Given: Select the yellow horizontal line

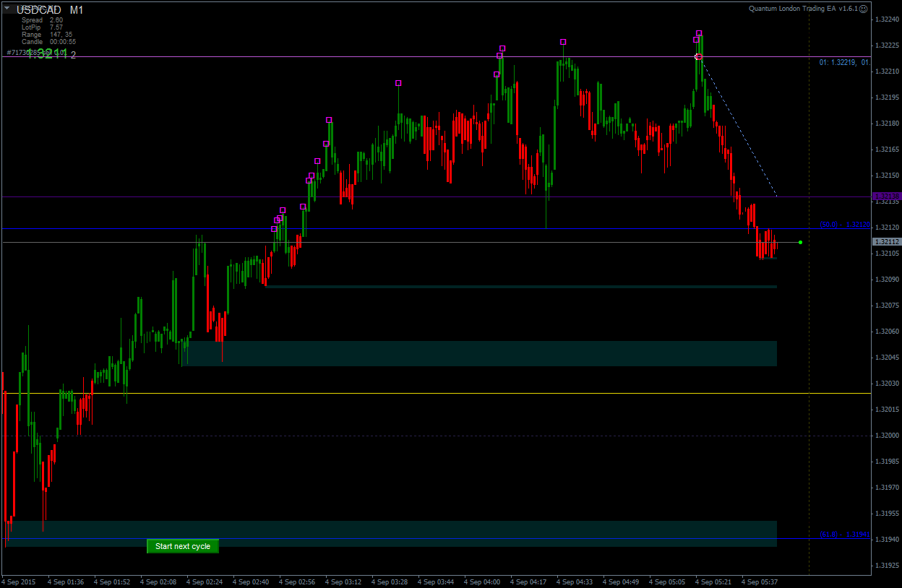Looking at the screenshot, I should [436, 394].
